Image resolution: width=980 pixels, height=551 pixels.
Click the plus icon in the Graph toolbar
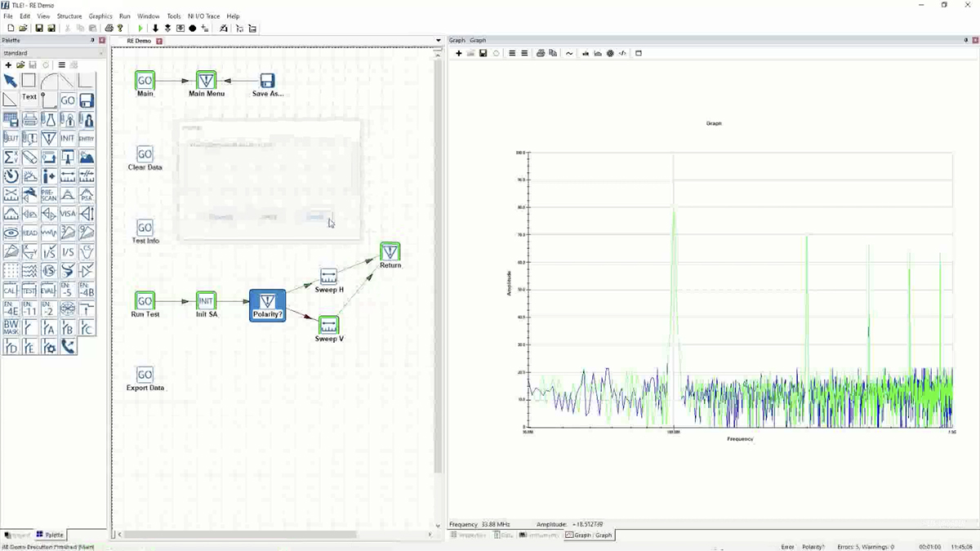click(x=458, y=52)
